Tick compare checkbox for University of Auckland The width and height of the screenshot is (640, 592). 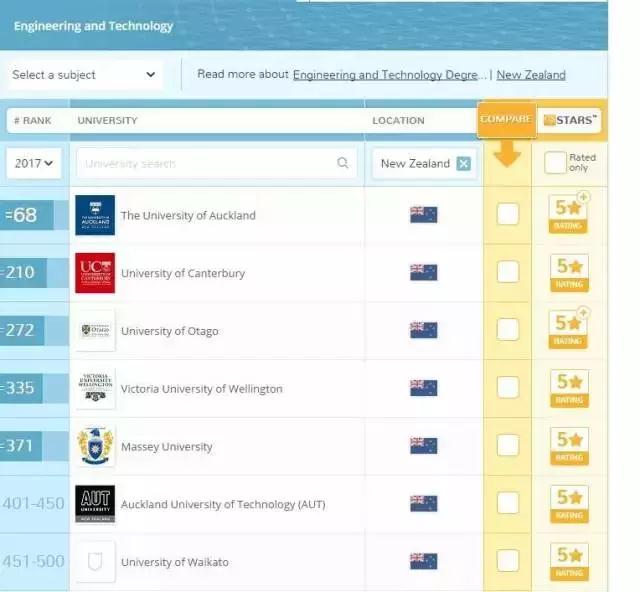tap(508, 214)
